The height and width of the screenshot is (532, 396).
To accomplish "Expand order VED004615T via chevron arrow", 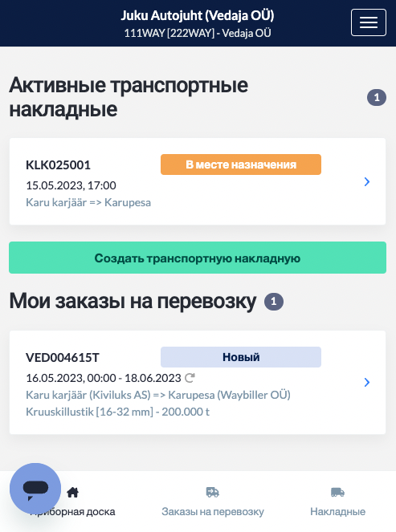I will pos(367,383).
